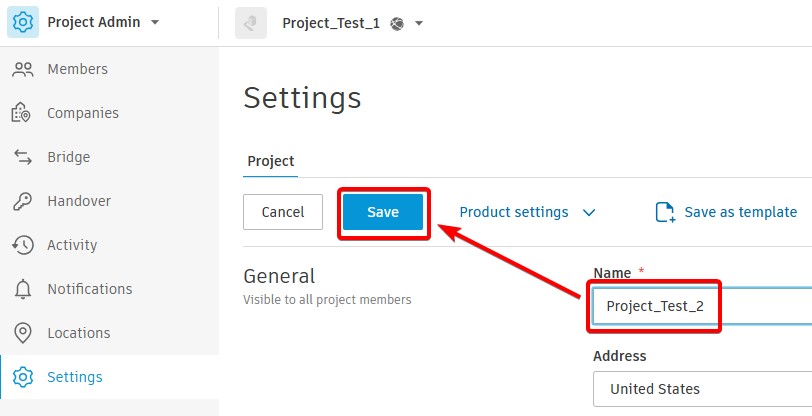The width and height of the screenshot is (812, 416).
Task: Click the Settings page heading
Action: point(302,98)
